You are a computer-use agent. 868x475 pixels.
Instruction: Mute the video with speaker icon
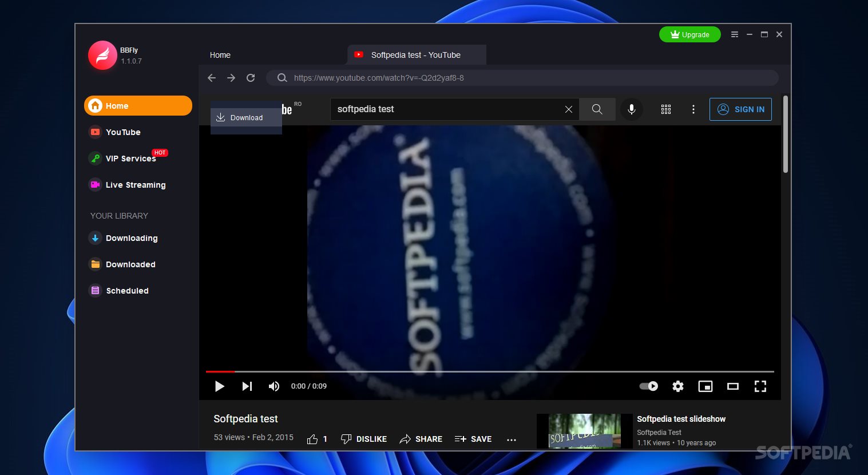click(274, 386)
